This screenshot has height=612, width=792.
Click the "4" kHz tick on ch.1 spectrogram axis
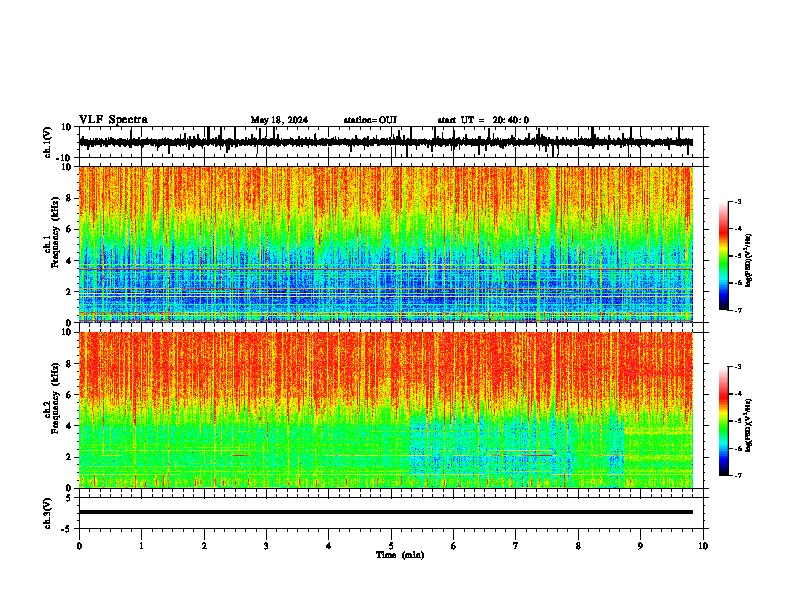(70, 261)
